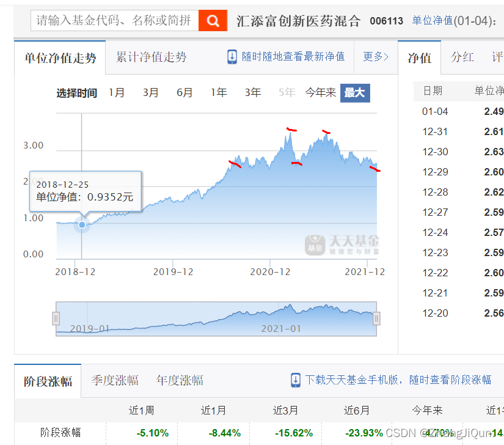Select the 分红 tab in the right panel
Screen dimensions: 504x445
[x=462, y=57]
